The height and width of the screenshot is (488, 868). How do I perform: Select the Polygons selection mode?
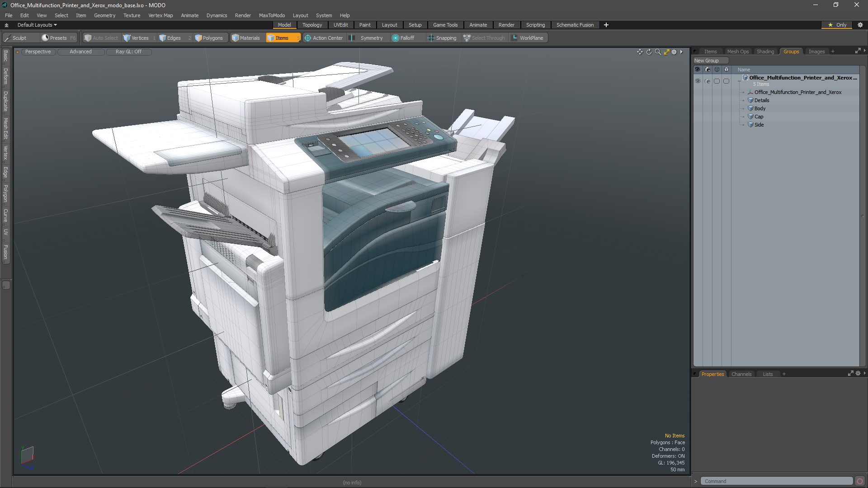209,38
